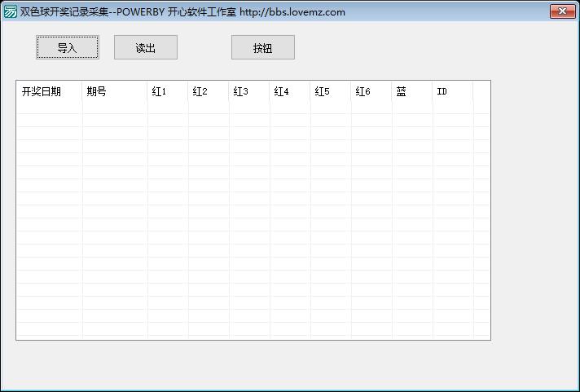Screen dimensions: 580x392
Task: Close the window with the X button
Action: pyautogui.click(x=562, y=11)
